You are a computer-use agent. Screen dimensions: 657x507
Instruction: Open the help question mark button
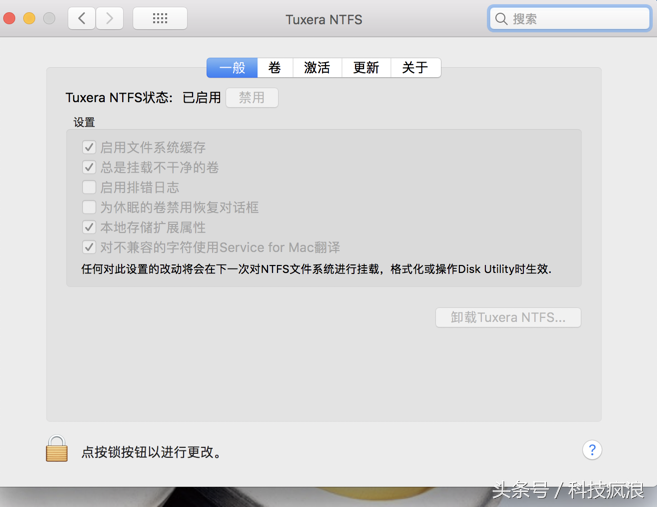pos(592,450)
